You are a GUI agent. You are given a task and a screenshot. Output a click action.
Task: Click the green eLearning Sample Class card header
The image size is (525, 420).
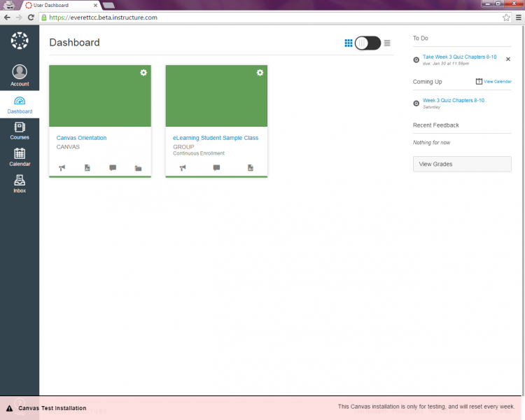tap(216, 96)
